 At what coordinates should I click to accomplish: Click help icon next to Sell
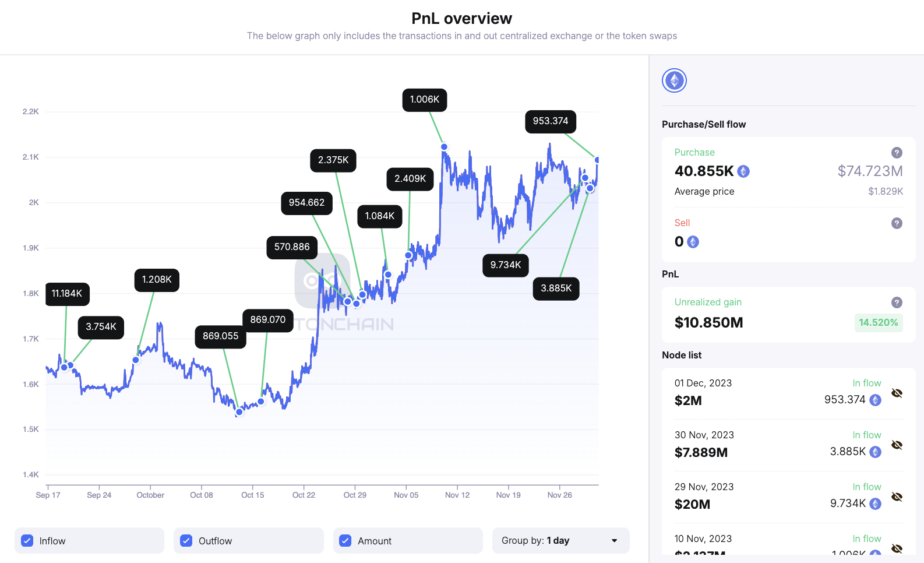897,223
